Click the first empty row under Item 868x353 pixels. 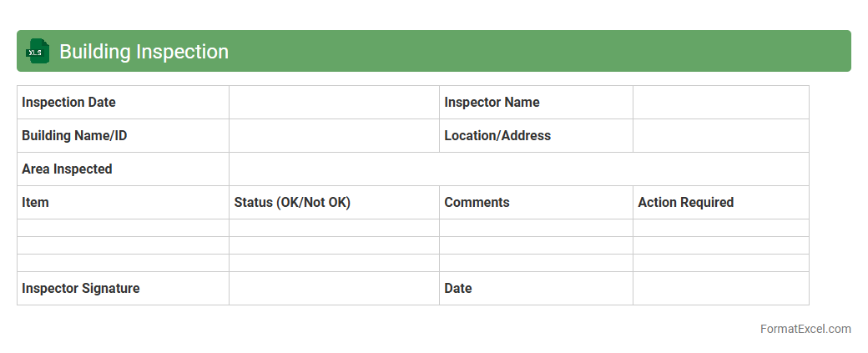click(123, 228)
